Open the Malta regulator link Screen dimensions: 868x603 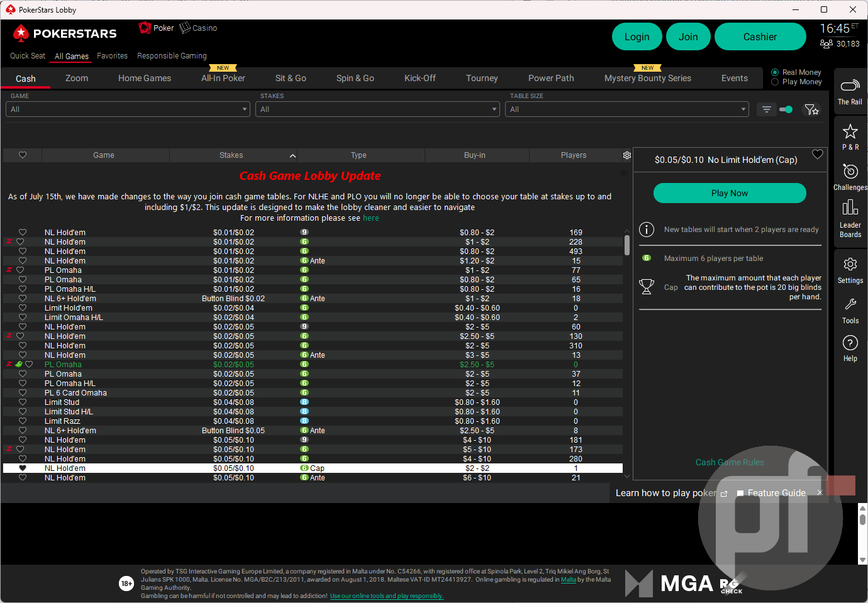coord(568,580)
